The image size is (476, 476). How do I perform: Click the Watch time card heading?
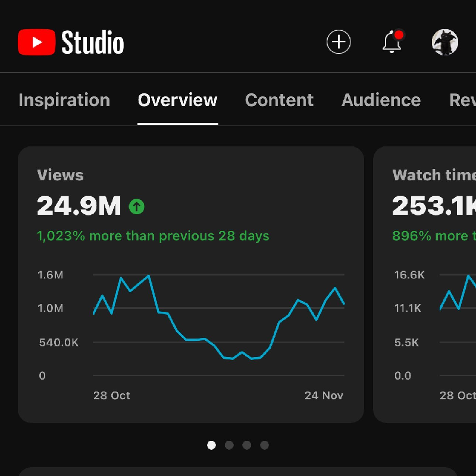[434, 175]
